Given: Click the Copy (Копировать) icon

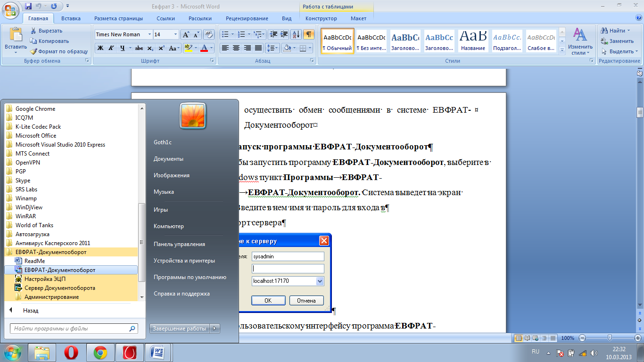Looking at the screenshot, I should coord(34,41).
